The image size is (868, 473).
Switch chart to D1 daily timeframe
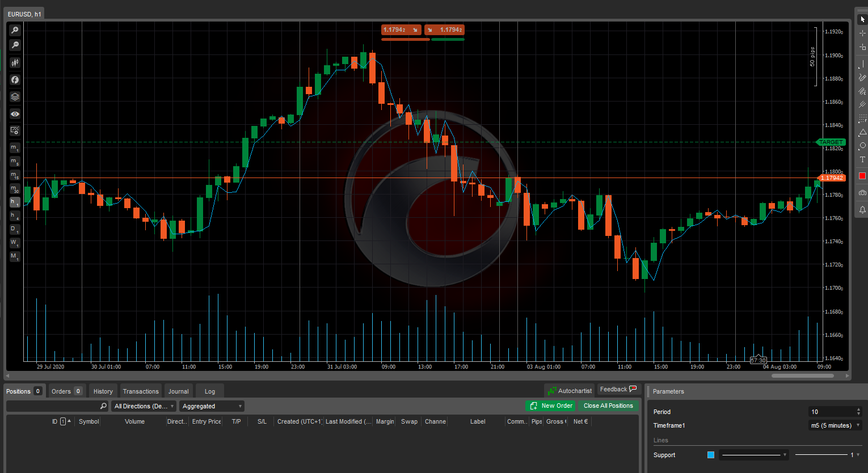click(x=15, y=230)
